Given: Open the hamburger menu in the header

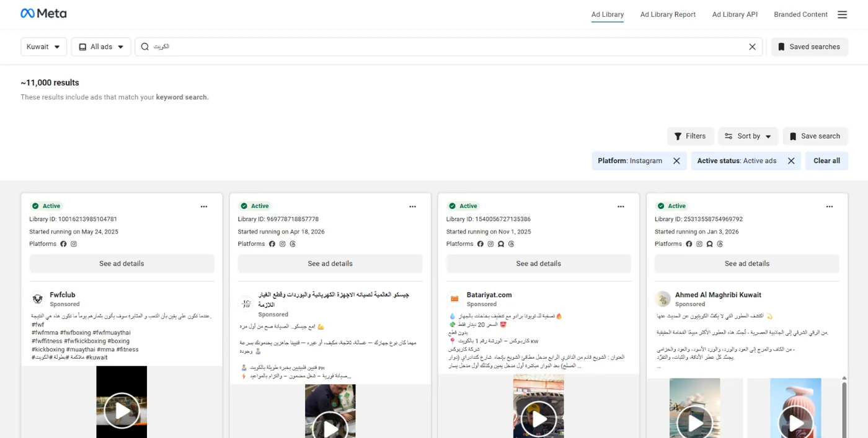Looking at the screenshot, I should click(842, 14).
